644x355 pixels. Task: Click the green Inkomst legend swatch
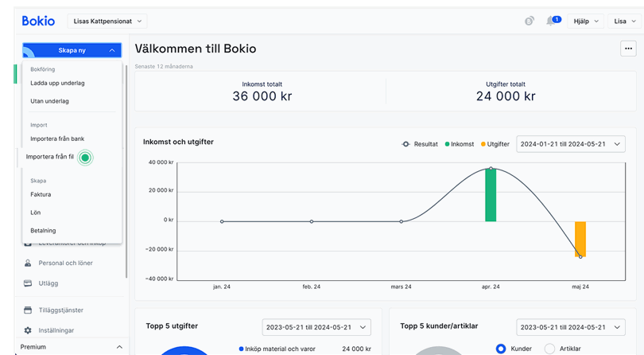[x=447, y=144]
